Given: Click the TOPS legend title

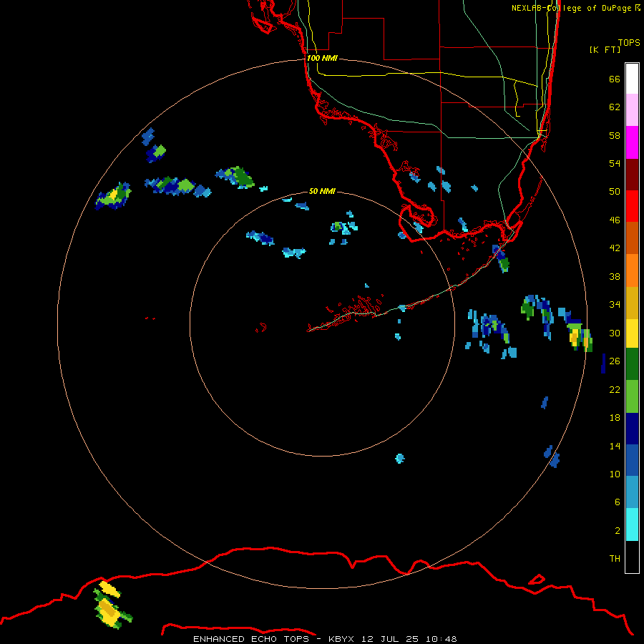Looking at the screenshot, I should 629,42.
